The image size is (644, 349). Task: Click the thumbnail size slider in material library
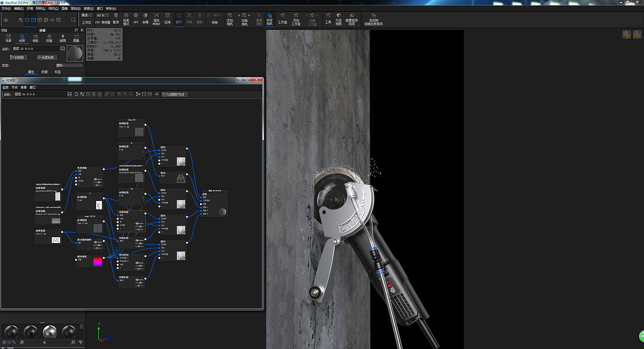pos(45,343)
